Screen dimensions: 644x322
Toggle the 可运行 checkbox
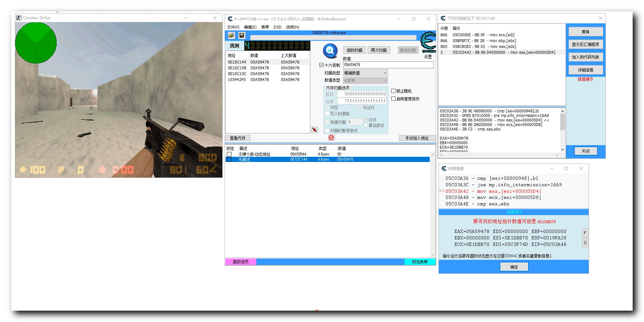coord(360,108)
